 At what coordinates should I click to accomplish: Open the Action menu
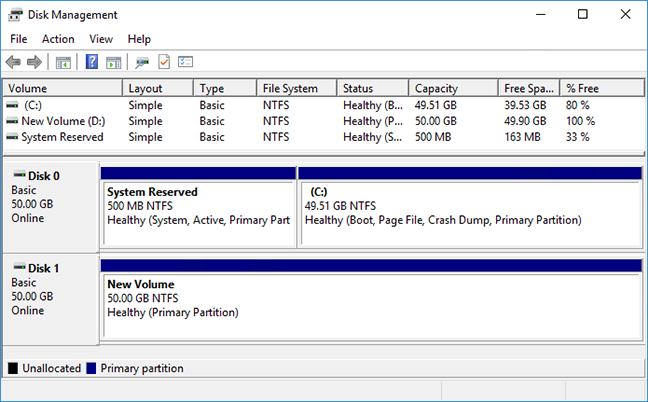(x=58, y=39)
